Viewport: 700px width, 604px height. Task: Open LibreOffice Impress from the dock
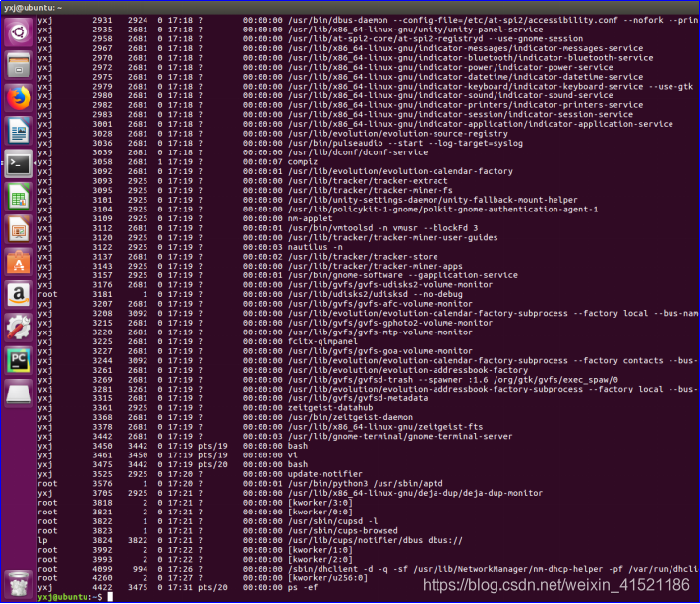coord(19,229)
